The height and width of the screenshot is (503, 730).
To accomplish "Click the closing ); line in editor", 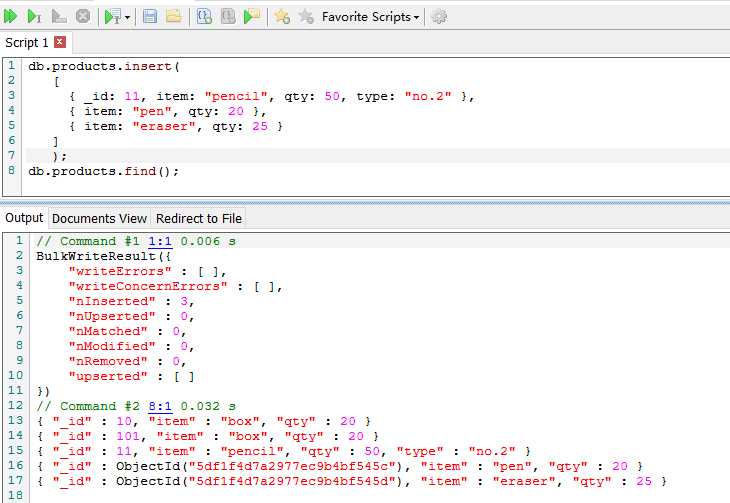I will (x=60, y=156).
